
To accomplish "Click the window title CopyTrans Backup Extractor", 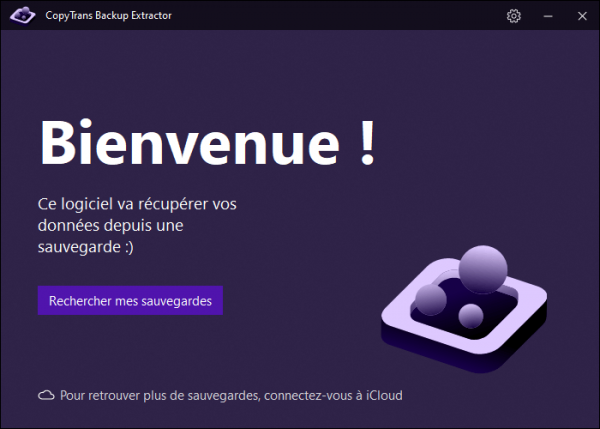I will 105,16.
